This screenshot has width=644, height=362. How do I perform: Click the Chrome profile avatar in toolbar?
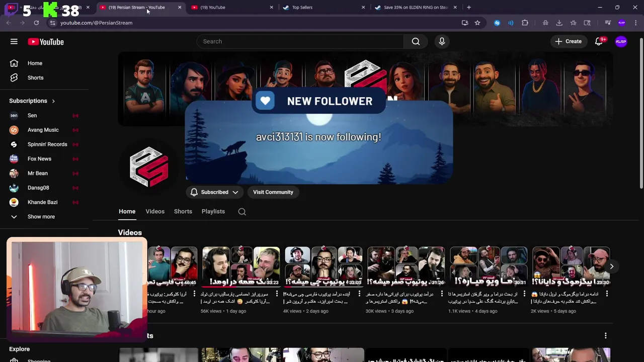point(622,23)
